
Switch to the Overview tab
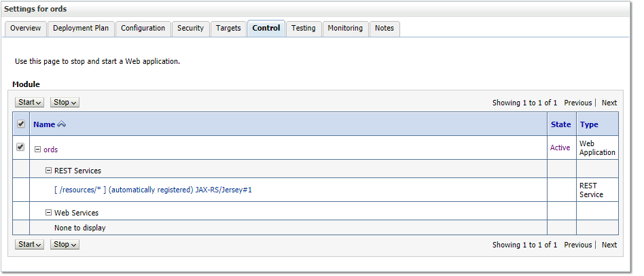click(x=26, y=29)
